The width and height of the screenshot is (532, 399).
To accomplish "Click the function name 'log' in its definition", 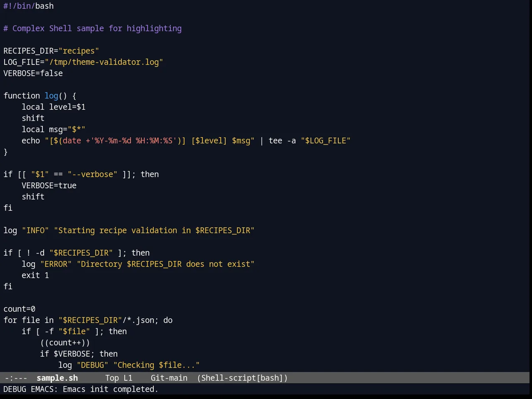I will (52, 96).
